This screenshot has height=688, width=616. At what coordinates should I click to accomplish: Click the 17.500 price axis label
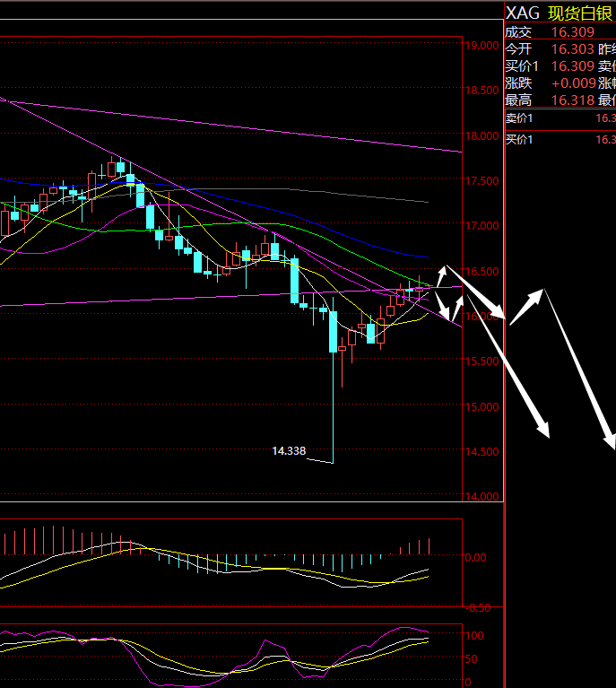[482, 180]
